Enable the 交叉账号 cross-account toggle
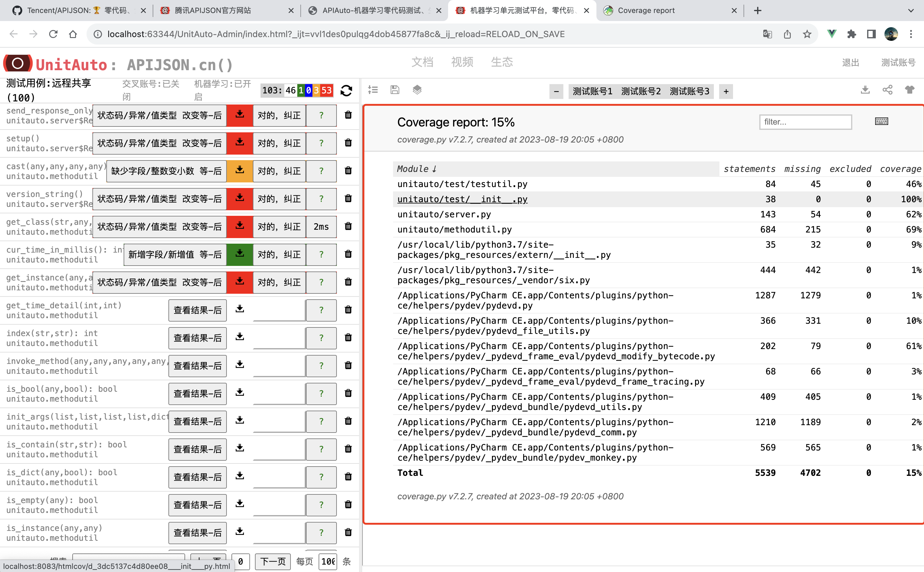The width and height of the screenshot is (924, 572). 150,90
